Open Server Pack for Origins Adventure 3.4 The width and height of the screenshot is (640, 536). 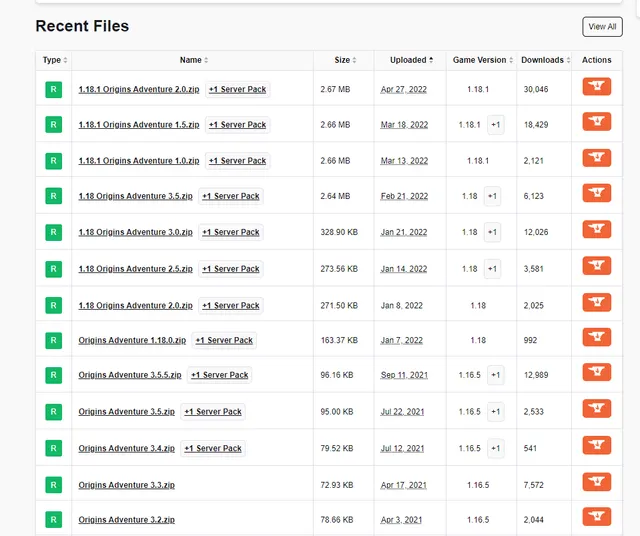tap(213, 448)
